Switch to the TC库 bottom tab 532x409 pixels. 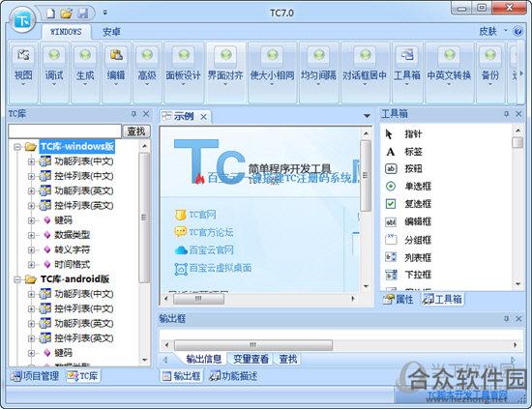click(x=82, y=376)
